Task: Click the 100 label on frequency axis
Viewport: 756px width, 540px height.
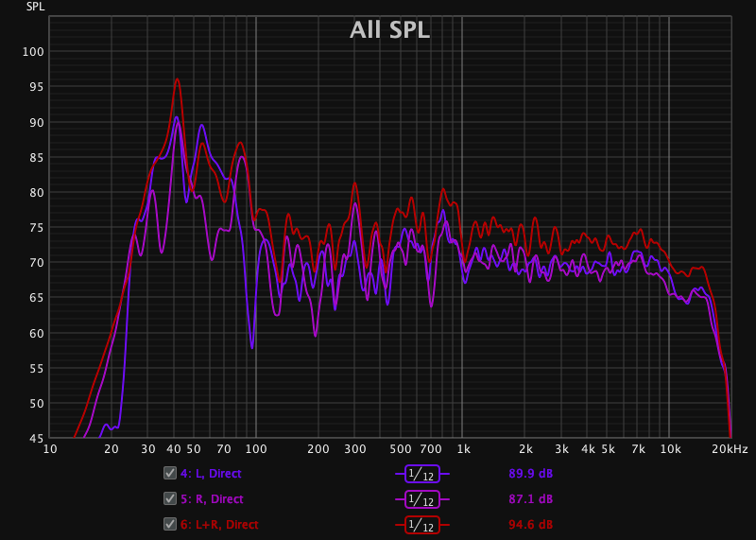Action: click(x=256, y=448)
